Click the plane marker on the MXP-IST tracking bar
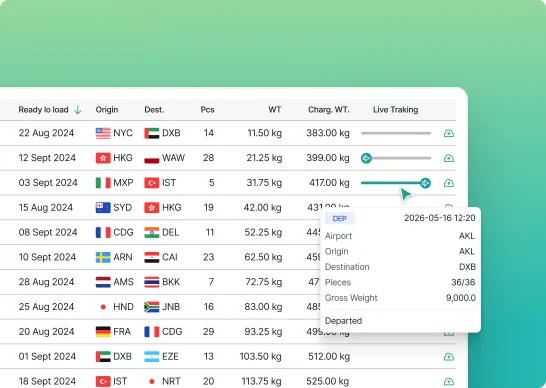This screenshot has height=388, width=546. (425, 183)
